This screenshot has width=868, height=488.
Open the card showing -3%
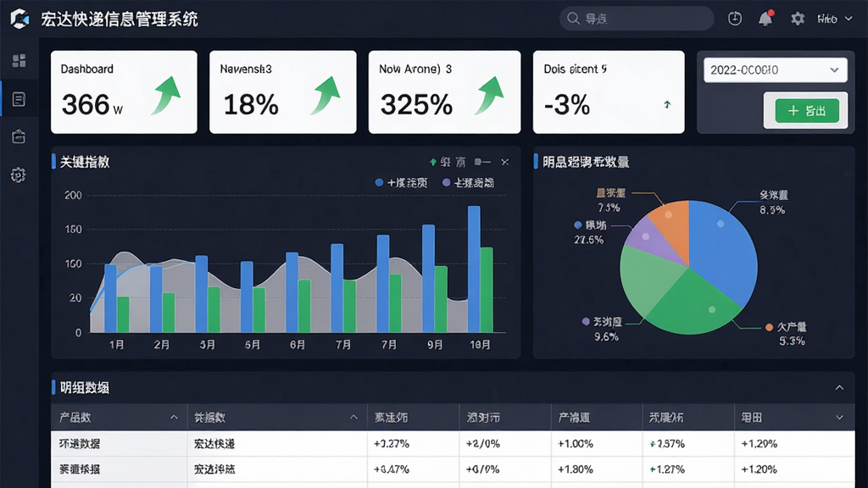609,91
